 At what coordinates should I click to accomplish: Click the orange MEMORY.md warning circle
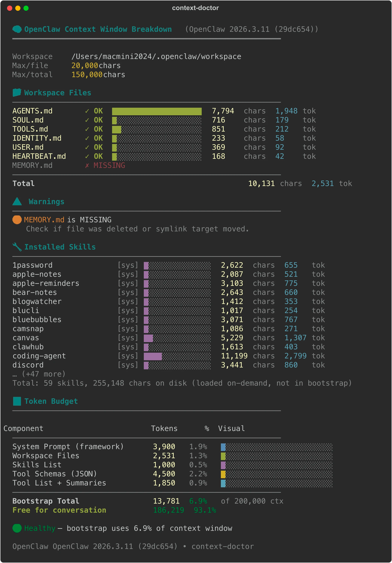[17, 220]
